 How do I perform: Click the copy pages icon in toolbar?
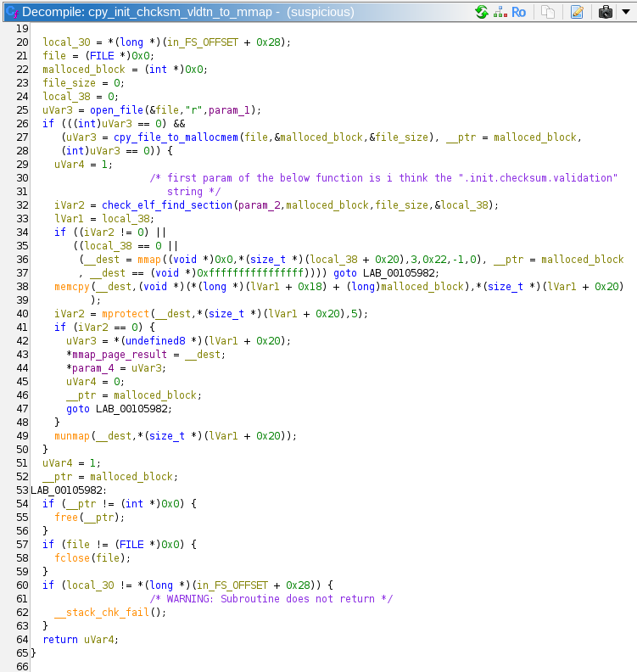pos(548,12)
